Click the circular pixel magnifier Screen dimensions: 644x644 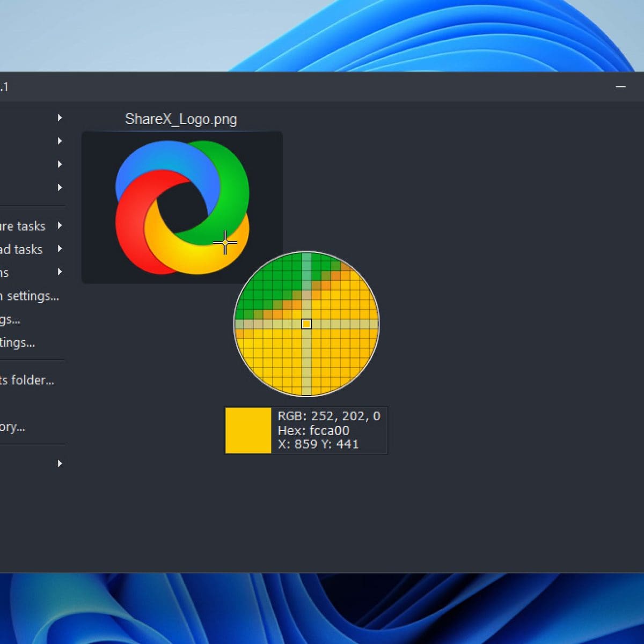pyautogui.click(x=306, y=324)
